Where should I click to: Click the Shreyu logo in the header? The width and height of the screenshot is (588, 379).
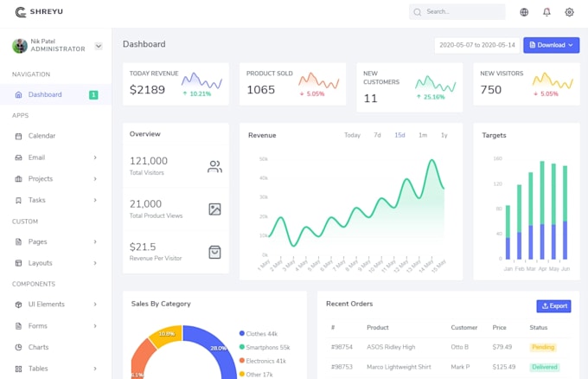[x=39, y=11]
